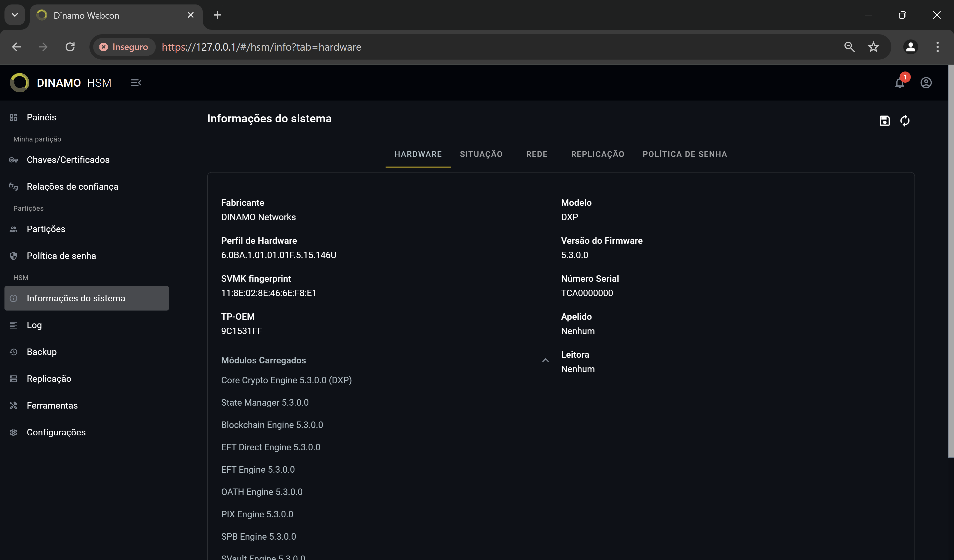
Task: Open the tab search dropdown arrow
Action: (x=15, y=15)
